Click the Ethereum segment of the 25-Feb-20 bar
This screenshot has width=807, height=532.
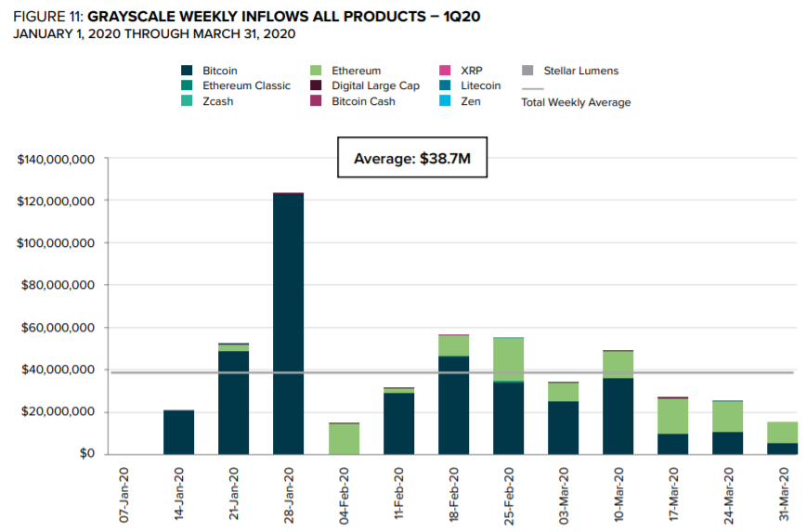point(508,359)
